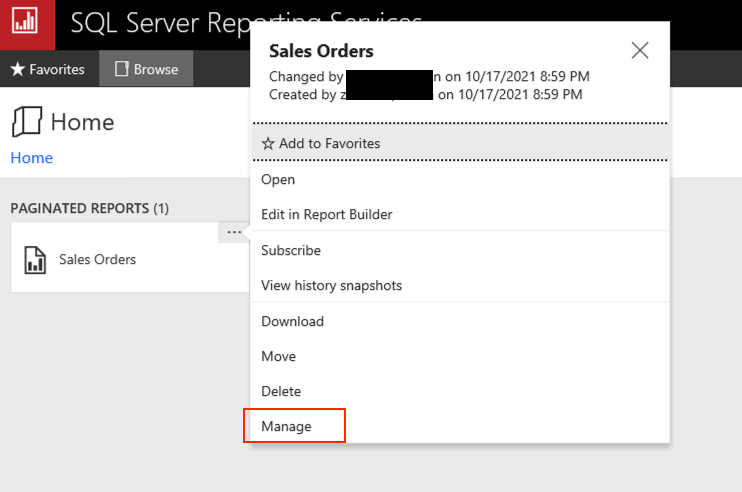Screen dimensions: 742x492
Task: Switch to the Browse tab
Action: pyautogui.click(x=146, y=69)
